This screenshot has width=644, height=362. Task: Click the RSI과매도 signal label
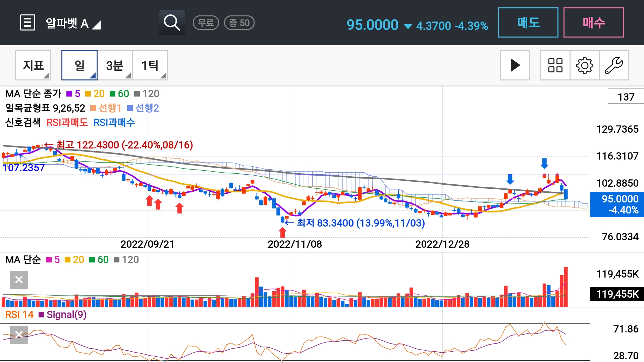[67, 123]
